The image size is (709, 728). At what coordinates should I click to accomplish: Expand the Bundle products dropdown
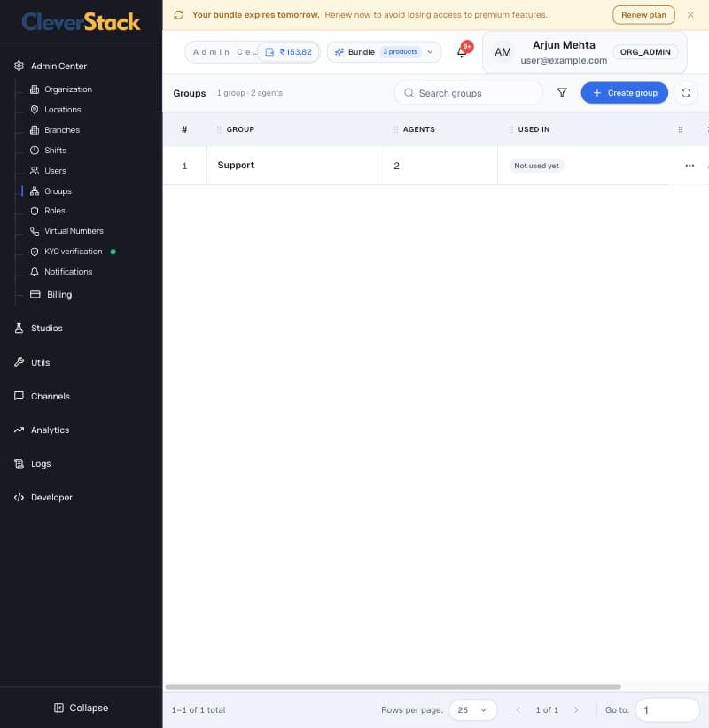[x=430, y=52]
